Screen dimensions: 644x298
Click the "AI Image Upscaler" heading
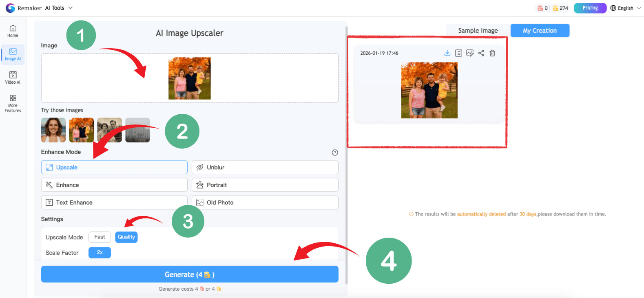pos(190,33)
